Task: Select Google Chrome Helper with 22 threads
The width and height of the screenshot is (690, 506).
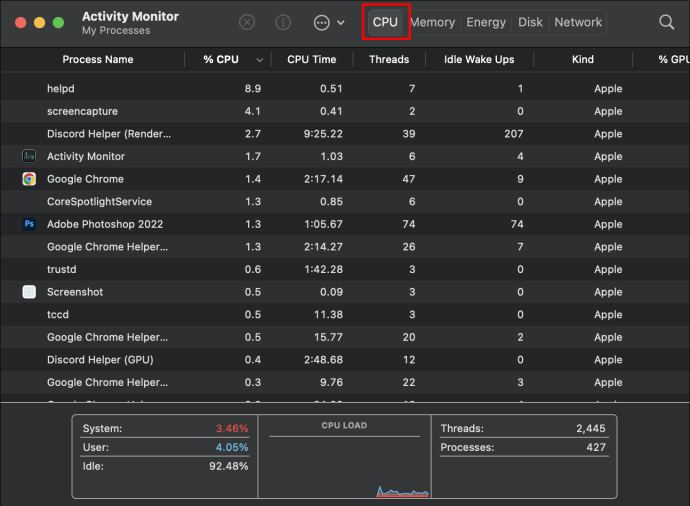Action: [x=345, y=382]
